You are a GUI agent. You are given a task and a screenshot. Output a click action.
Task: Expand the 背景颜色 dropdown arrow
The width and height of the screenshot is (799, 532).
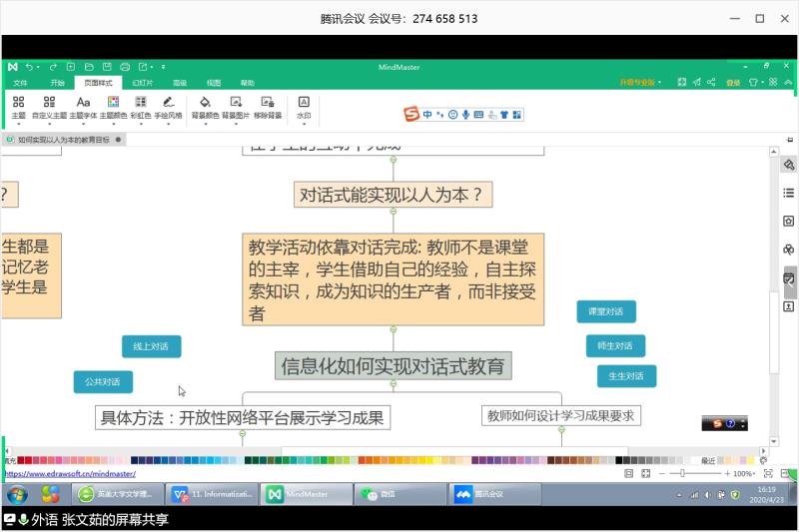(x=205, y=124)
